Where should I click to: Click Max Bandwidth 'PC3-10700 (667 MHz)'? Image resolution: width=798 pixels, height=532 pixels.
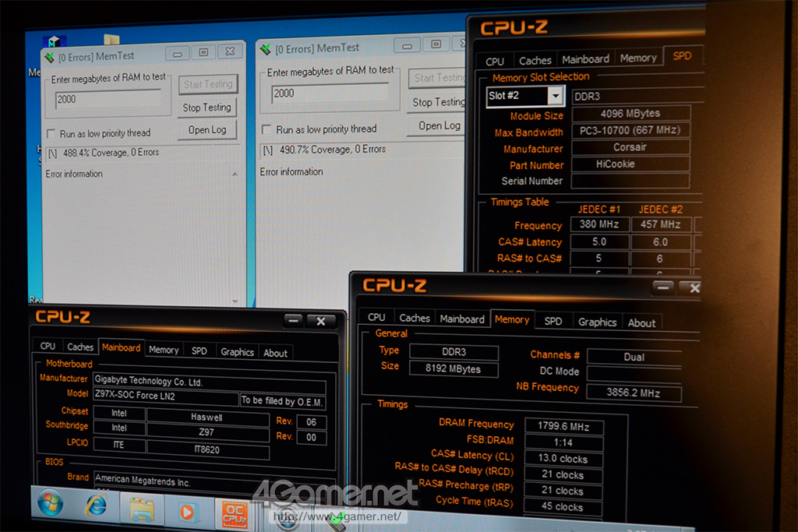point(630,130)
